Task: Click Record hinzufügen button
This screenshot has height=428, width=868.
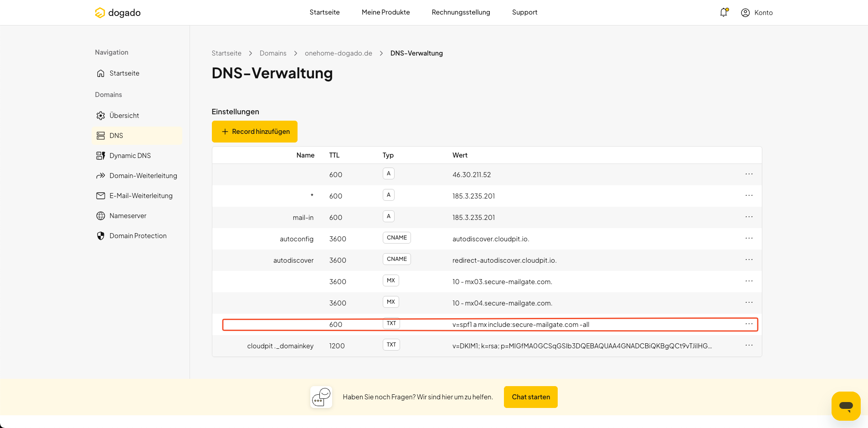Action: click(255, 132)
